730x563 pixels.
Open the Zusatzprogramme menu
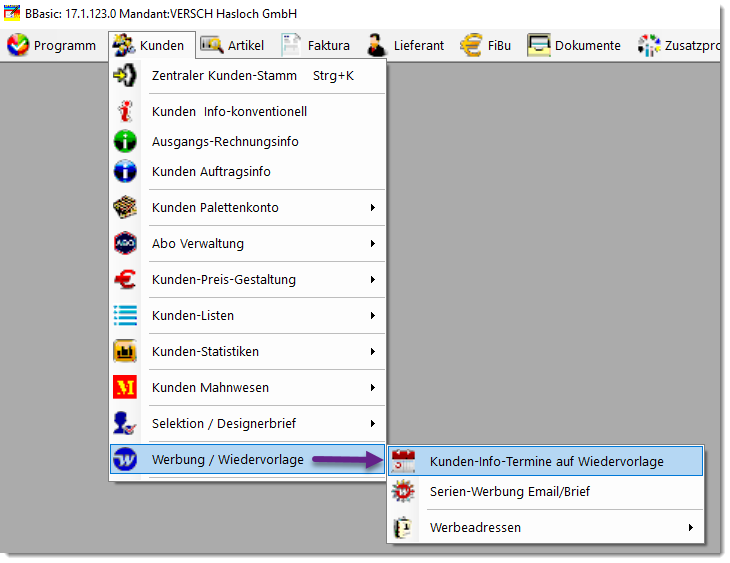(x=677, y=45)
